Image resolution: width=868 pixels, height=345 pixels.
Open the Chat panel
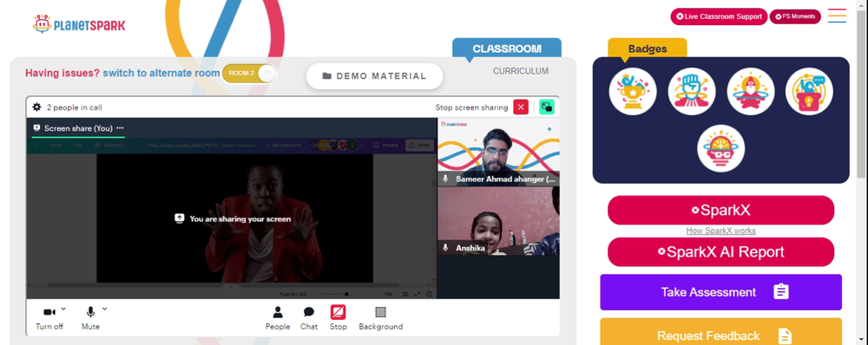tap(309, 318)
